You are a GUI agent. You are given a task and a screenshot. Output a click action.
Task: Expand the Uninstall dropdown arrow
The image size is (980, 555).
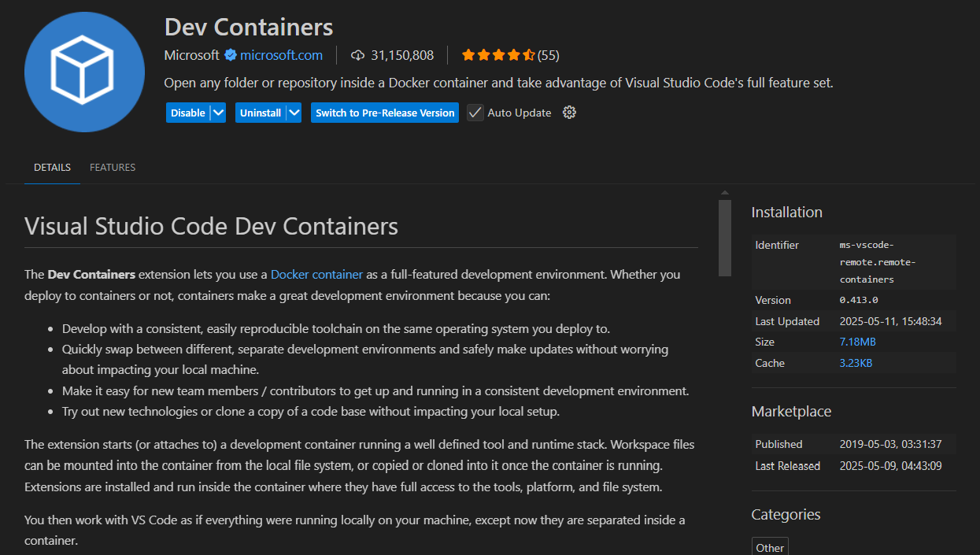tap(294, 113)
